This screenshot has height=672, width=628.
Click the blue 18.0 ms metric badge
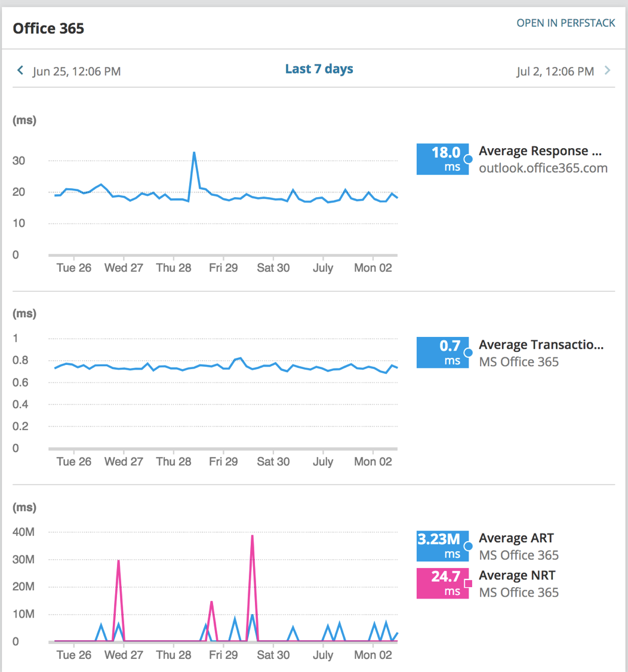tap(443, 159)
